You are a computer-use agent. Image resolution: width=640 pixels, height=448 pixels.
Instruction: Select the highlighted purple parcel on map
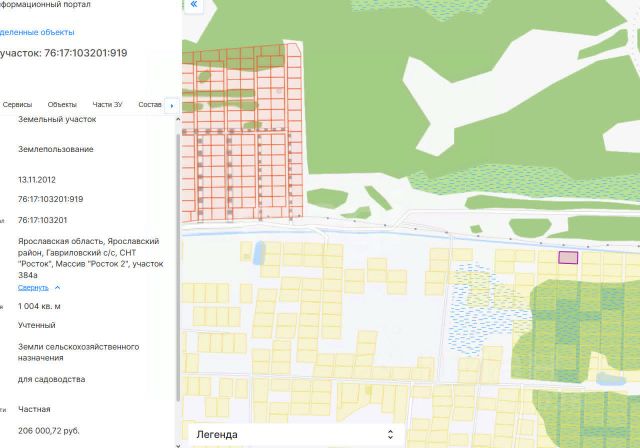tap(568, 258)
